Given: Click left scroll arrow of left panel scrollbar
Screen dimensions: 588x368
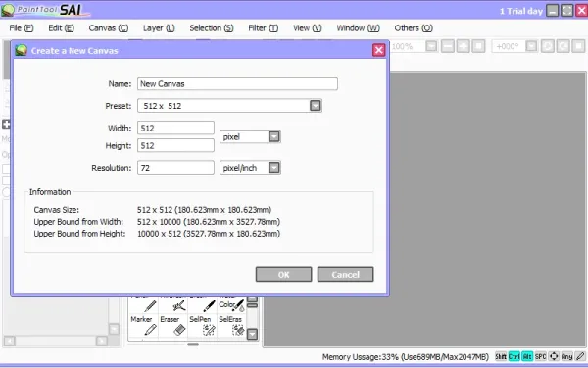Looking at the screenshot, I should 9,341.
